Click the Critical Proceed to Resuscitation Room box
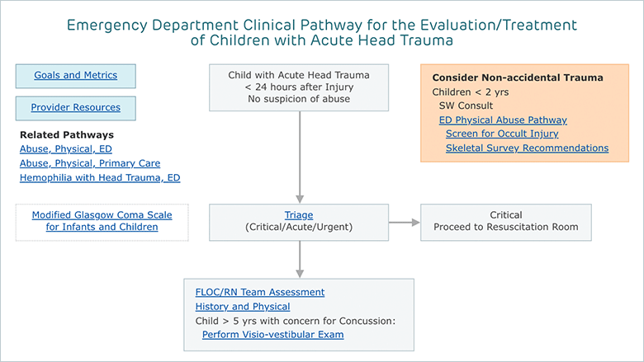 pos(505,222)
